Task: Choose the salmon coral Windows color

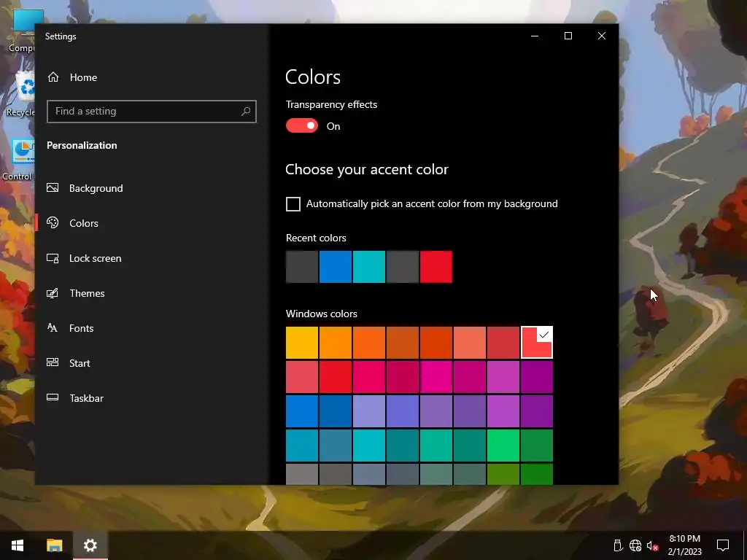Action: 469,343
